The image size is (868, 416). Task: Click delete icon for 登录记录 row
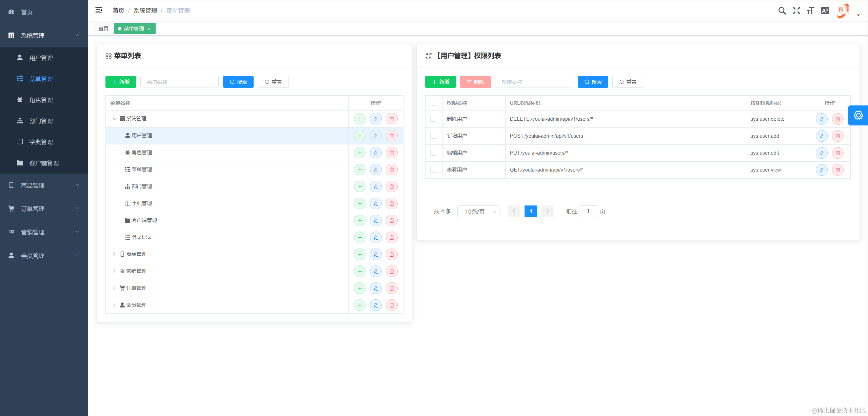coord(392,237)
